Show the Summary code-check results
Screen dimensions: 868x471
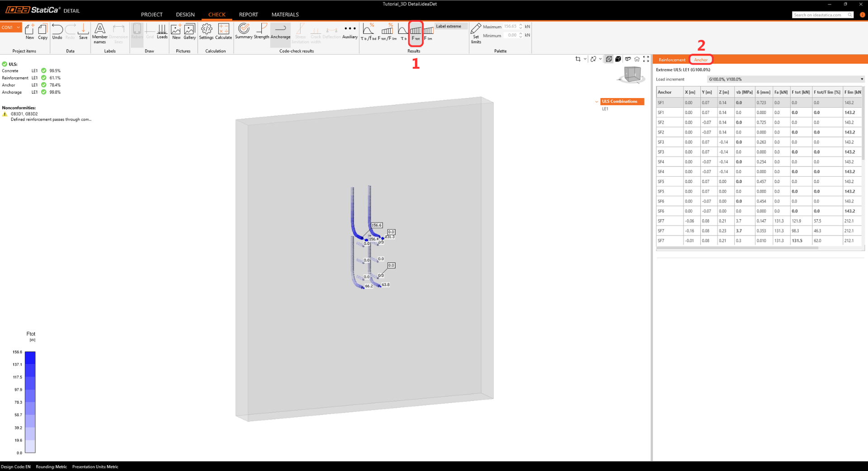coord(244,31)
